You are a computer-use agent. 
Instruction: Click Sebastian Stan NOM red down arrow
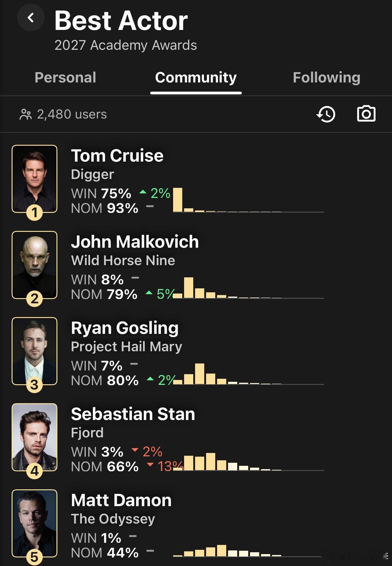(150, 465)
